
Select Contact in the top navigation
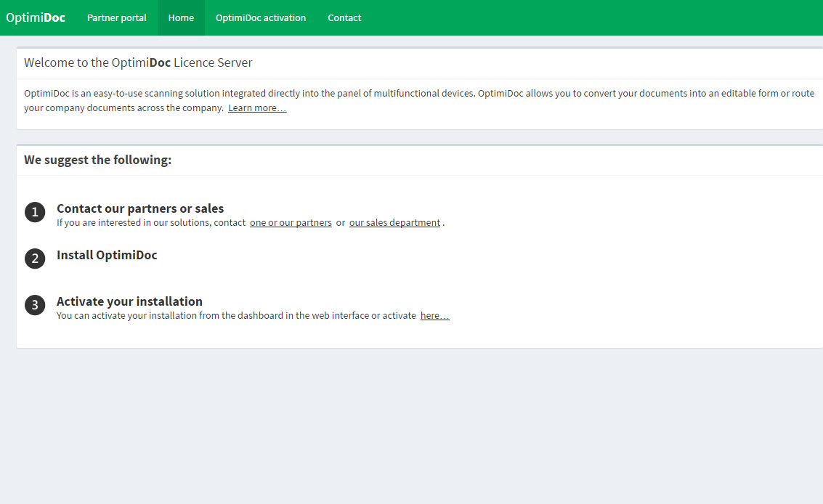point(344,17)
